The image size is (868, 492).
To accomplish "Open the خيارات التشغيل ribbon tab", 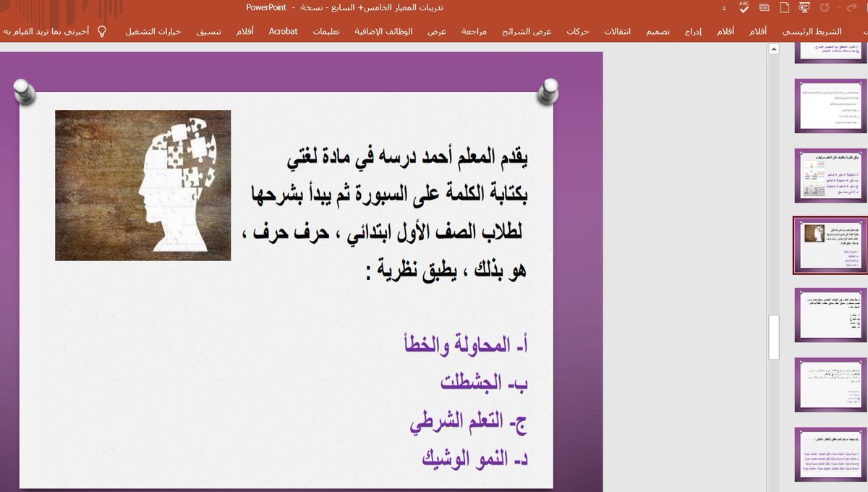I will [x=152, y=32].
